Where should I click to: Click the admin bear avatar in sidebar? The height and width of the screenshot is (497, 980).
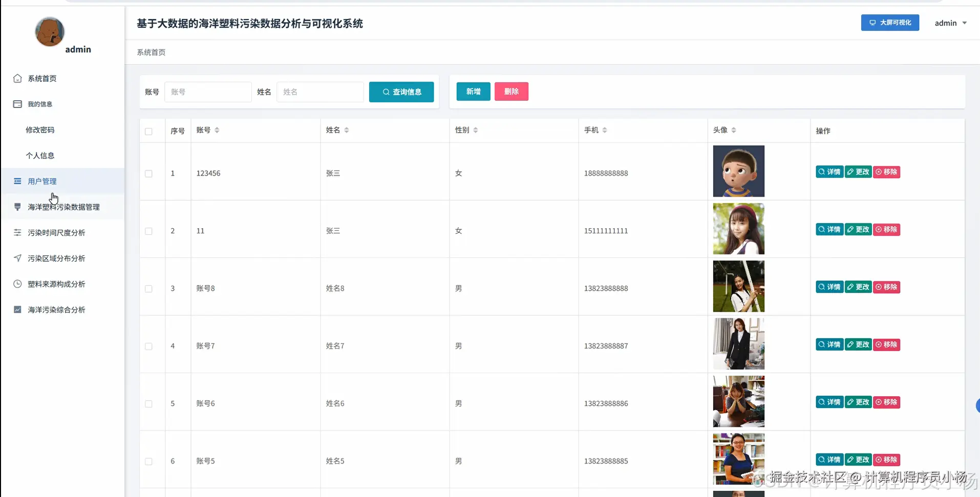[x=50, y=32]
